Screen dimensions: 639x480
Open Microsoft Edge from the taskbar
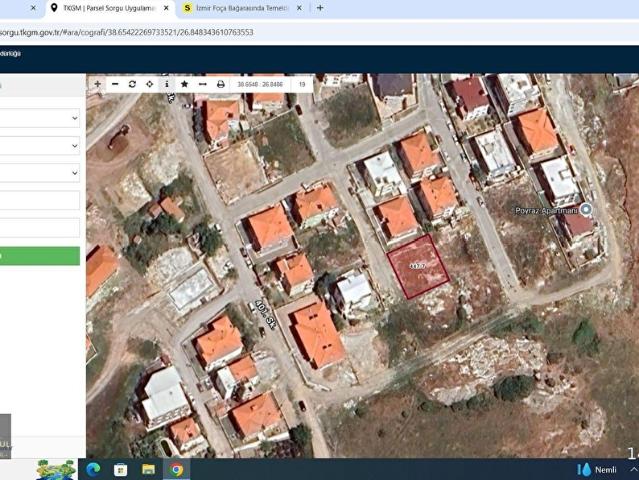tap(93, 470)
